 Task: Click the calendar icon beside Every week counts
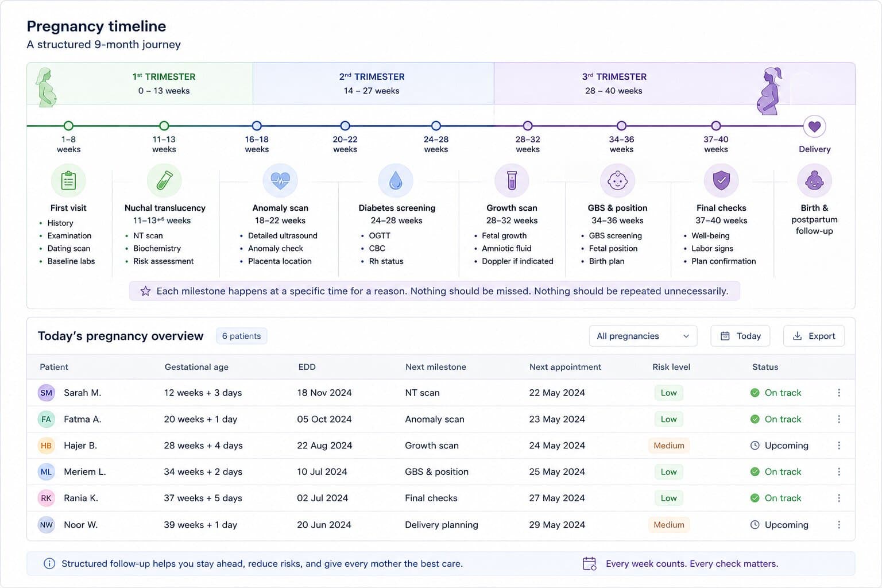pyautogui.click(x=590, y=564)
